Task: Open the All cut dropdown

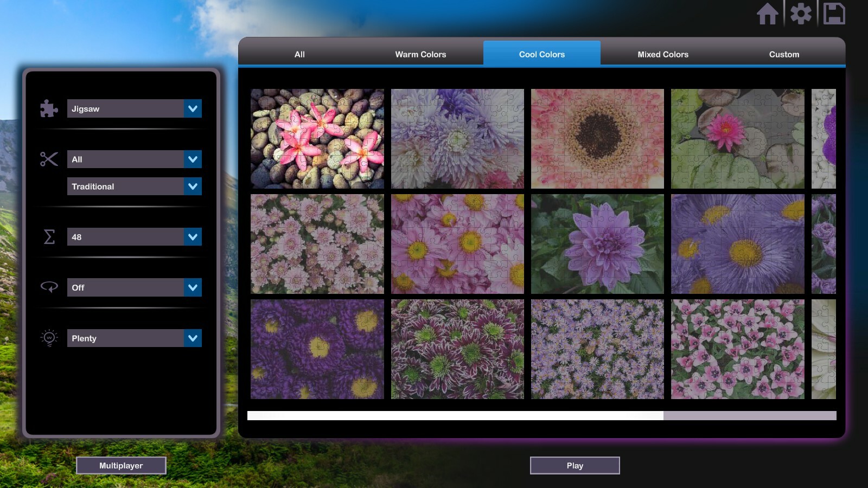Action: [134, 159]
